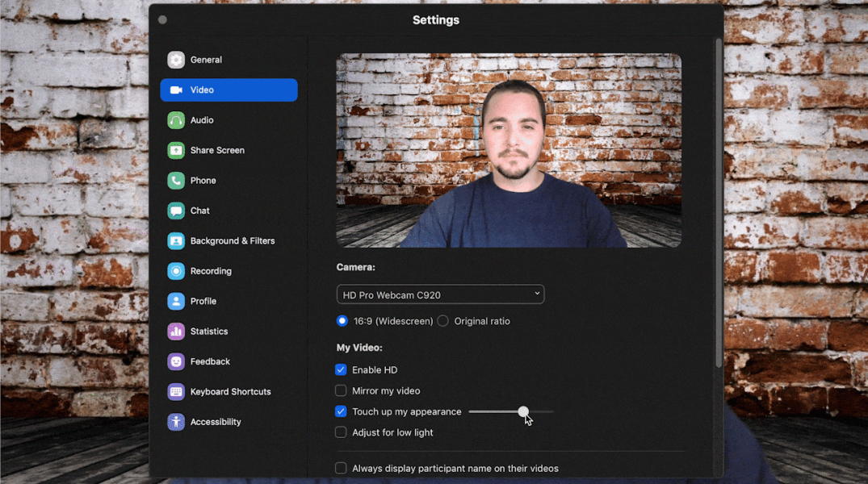
Task: Open Share Screen icon in sidebar
Action: tap(176, 150)
